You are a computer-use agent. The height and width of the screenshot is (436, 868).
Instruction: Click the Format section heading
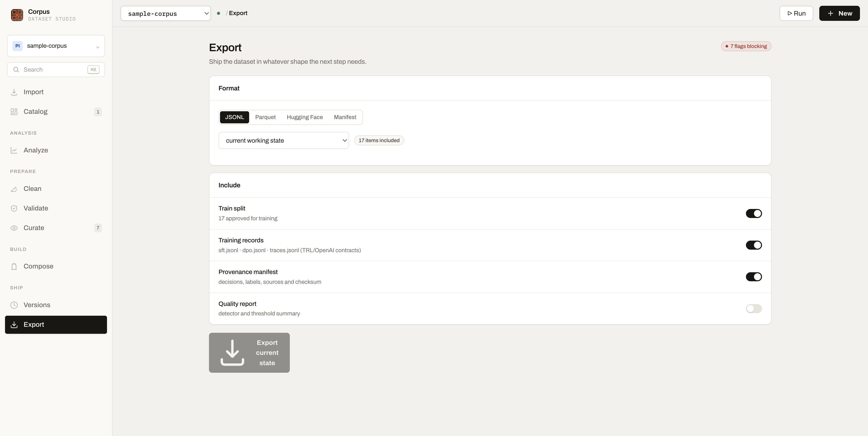pos(229,88)
